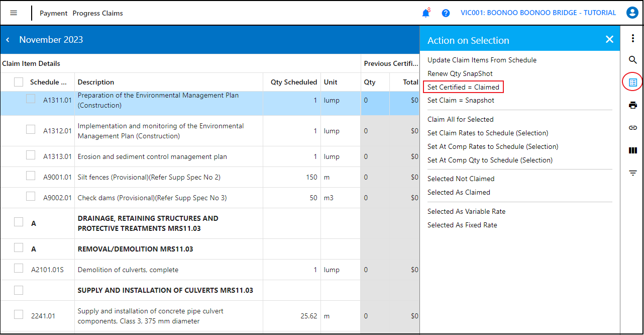644x335 pixels.
Task: Sort by the Qty Scheduled column header
Action: point(294,82)
